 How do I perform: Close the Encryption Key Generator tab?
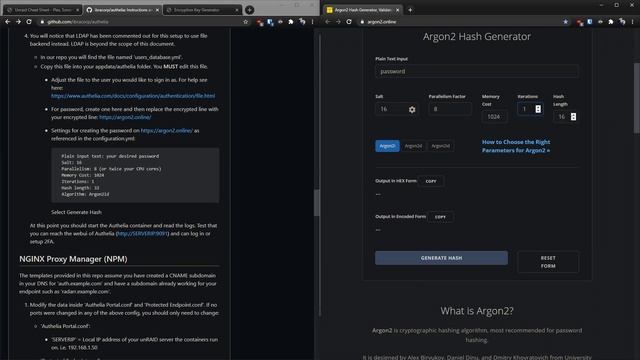coord(237,10)
